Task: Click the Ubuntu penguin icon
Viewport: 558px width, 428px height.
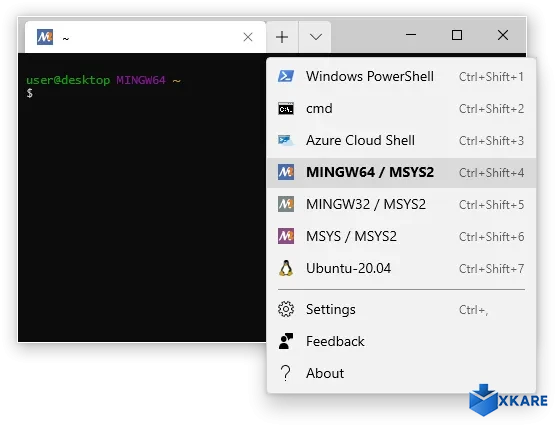Action: tap(286, 268)
